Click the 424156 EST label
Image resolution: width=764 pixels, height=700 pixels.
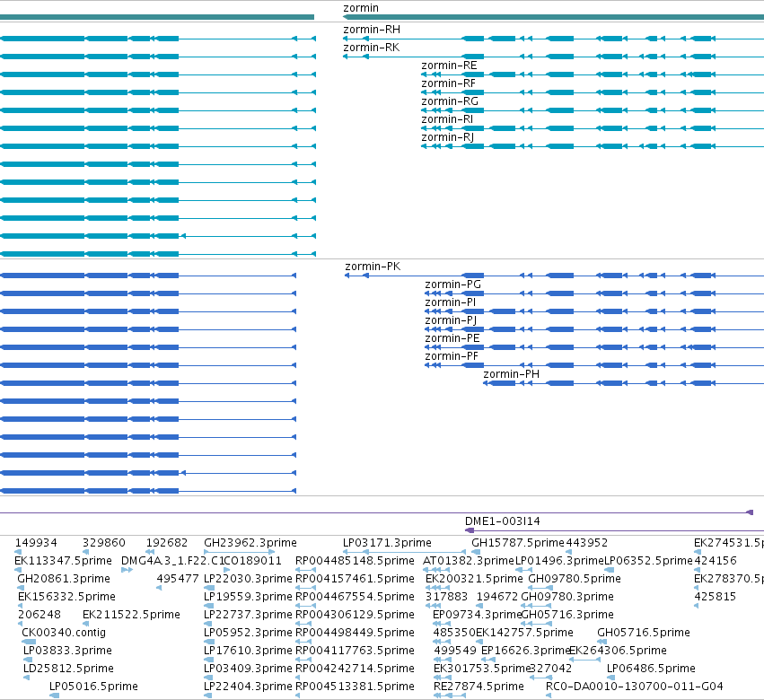tap(716, 561)
